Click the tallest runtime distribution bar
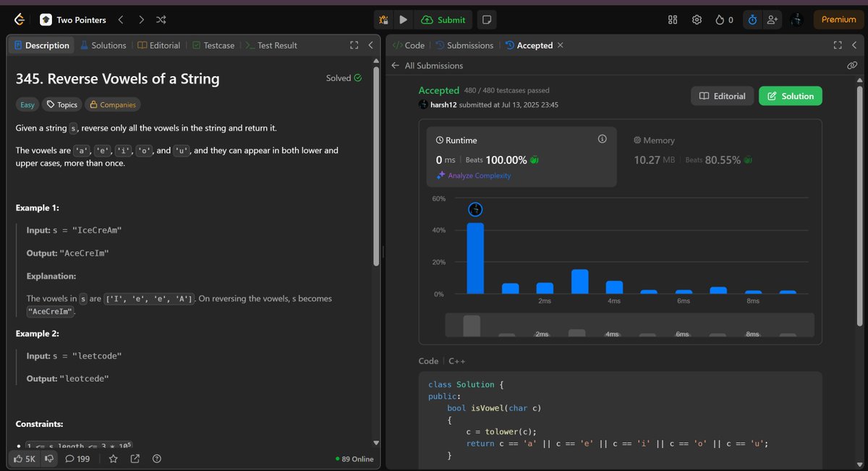This screenshot has width=868, height=471. 475,258
